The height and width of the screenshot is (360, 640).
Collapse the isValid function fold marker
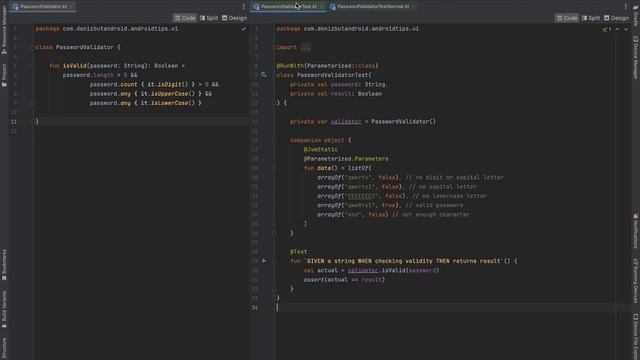click(33, 66)
